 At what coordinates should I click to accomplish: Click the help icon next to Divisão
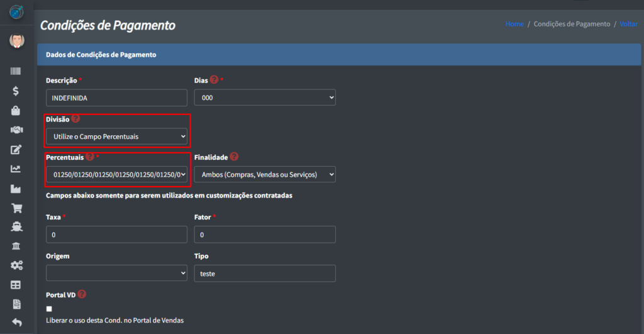pyautogui.click(x=75, y=118)
